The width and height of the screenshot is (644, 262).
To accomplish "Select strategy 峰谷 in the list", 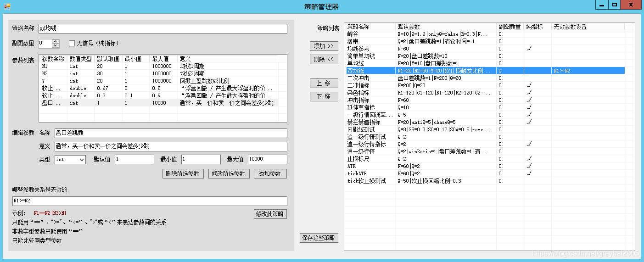I will click(x=485, y=34).
